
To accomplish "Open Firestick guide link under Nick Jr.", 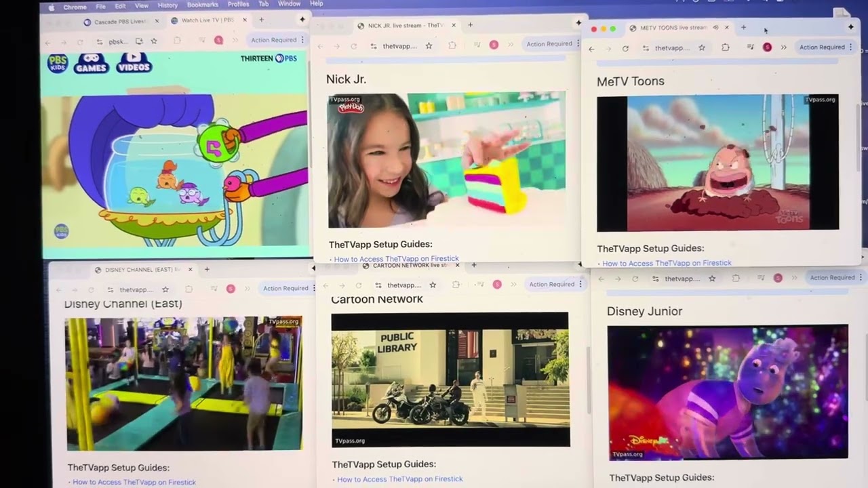I will coord(396,259).
